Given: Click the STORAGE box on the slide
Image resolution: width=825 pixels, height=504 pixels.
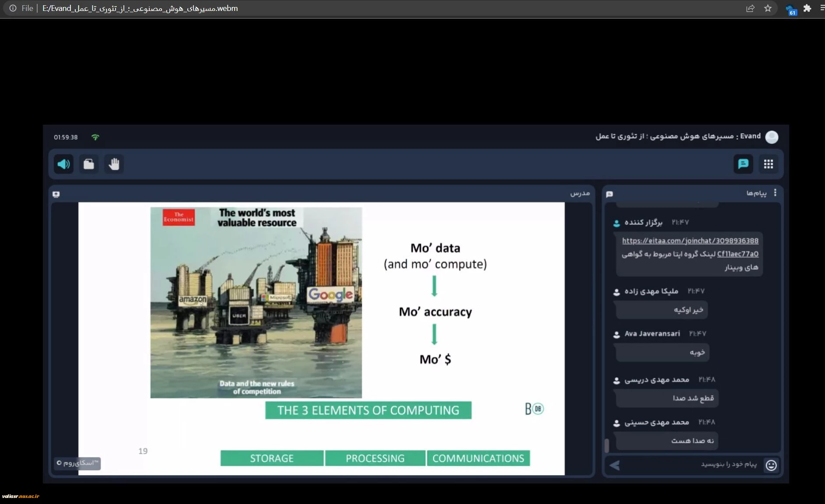Looking at the screenshot, I should click(x=272, y=458).
